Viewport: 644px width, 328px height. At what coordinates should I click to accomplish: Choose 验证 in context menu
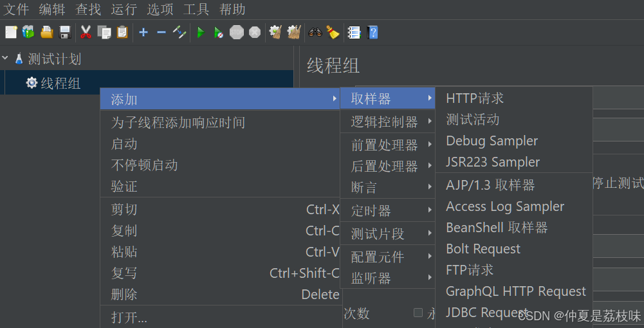pos(220,187)
